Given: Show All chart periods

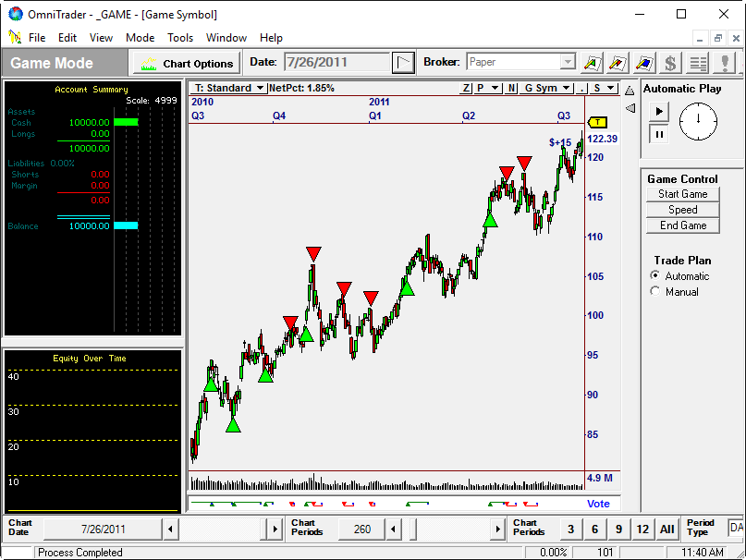Looking at the screenshot, I should (x=667, y=530).
